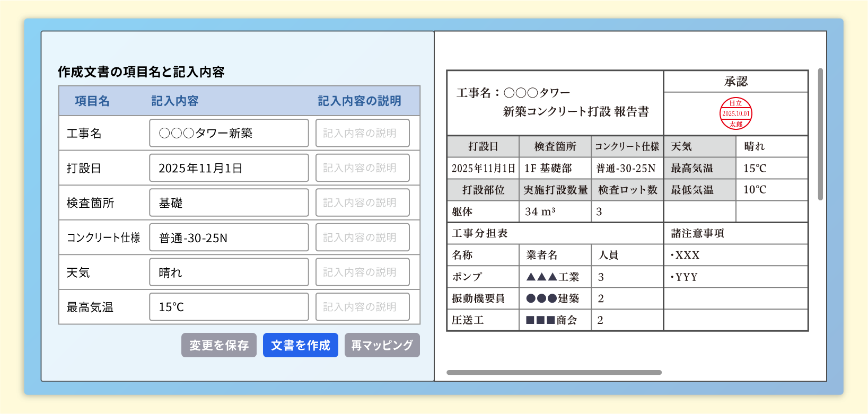Image resolution: width=868 pixels, height=414 pixels.
Task: Click the ・YYY note line
Action: (x=684, y=277)
